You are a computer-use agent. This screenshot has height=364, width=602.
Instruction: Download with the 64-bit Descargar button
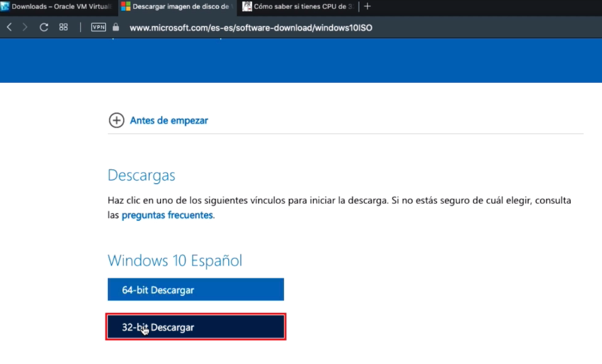(x=196, y=289)
